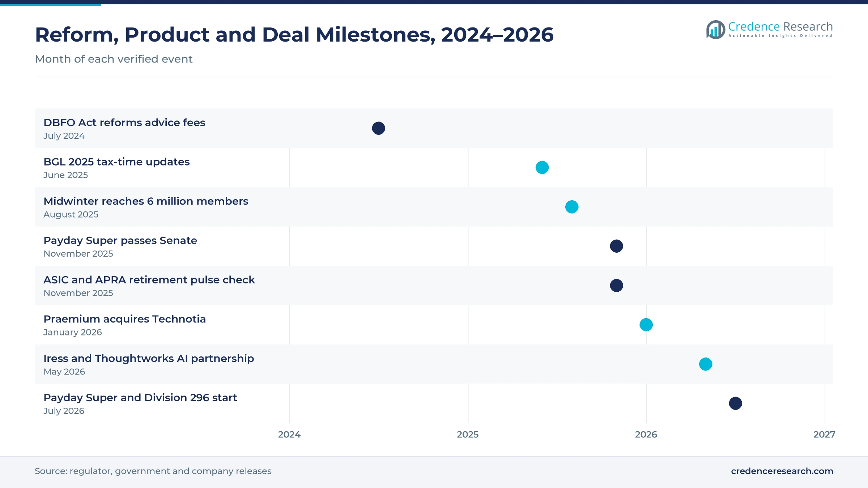Select the Praemium acquires Technotia dot
Image resolution: width=868 pixels, height=488 pixels.
coord(646,325)
